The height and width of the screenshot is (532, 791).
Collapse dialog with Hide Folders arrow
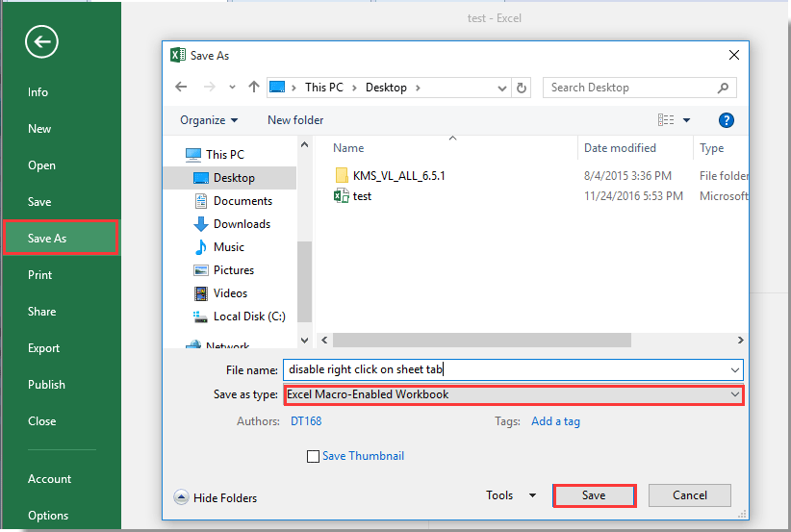point(181,497)
